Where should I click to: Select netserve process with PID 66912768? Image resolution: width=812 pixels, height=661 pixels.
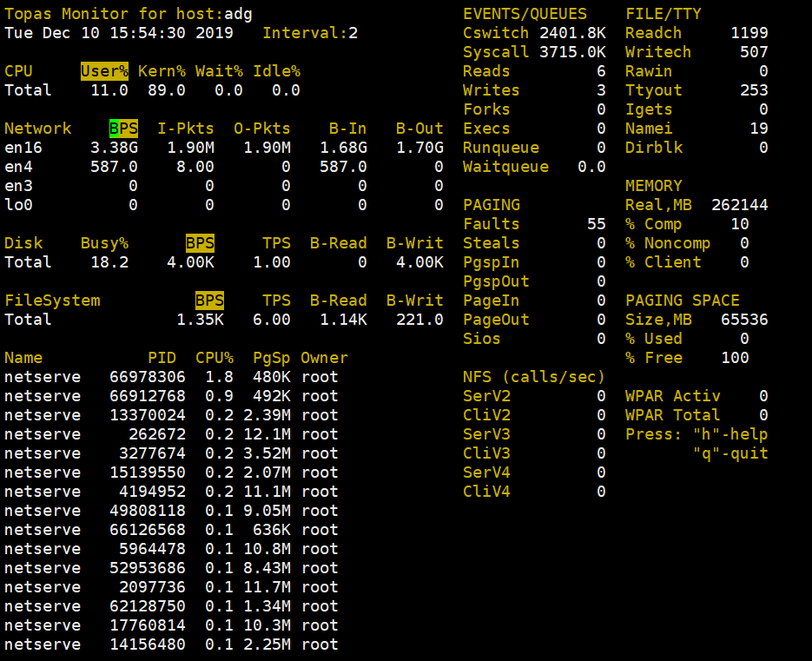(171, 396)
